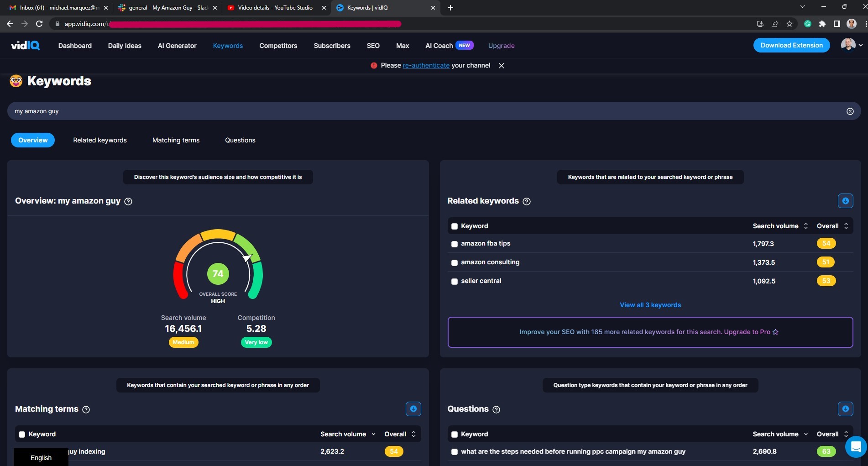Check the amazon consulting keyword

point(455,263)
